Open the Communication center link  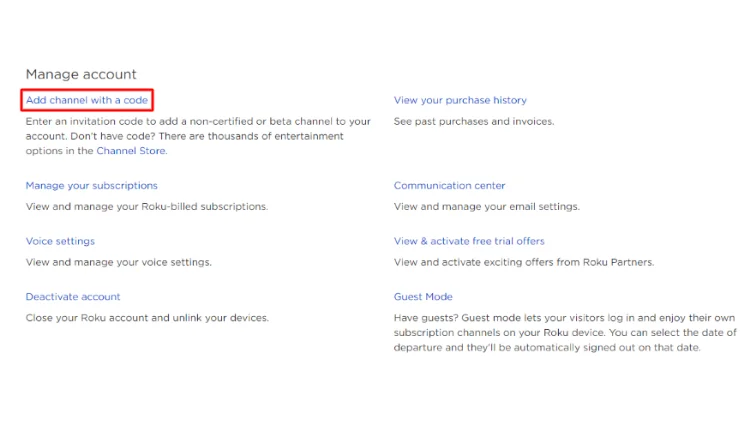[449, 185]
